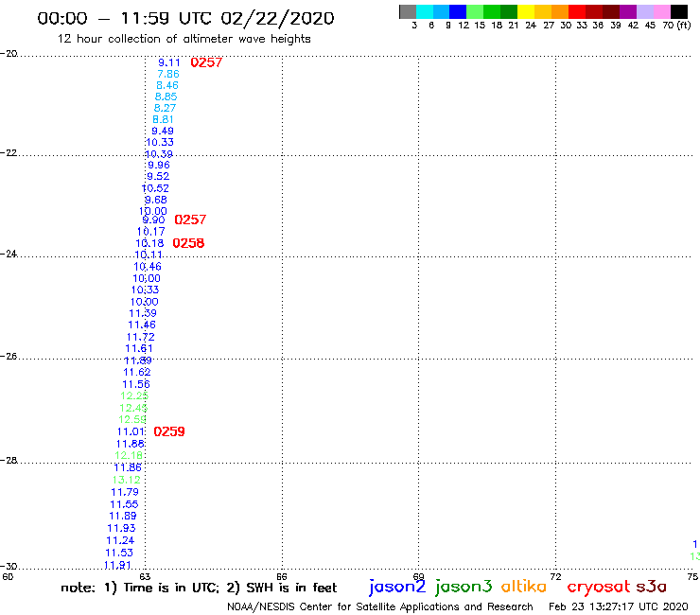Click the red 0258 time label
This screenshot has height=615, width=700.
pos(188,243)
